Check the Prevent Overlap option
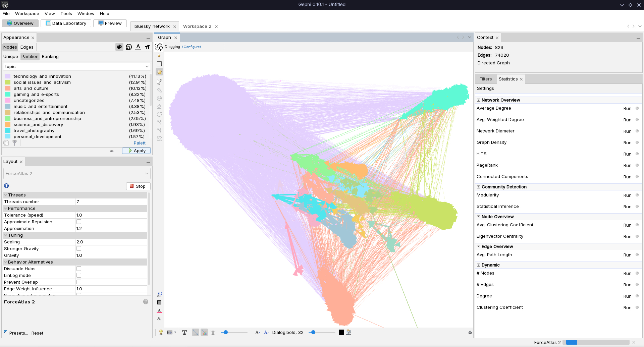The height and width of the screenshot is (347, 644). (x=79, y=282)
